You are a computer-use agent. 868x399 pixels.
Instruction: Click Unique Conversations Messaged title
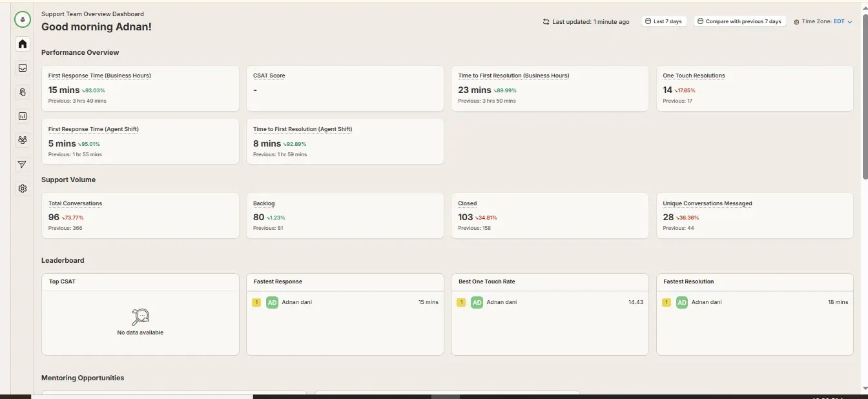707,203
